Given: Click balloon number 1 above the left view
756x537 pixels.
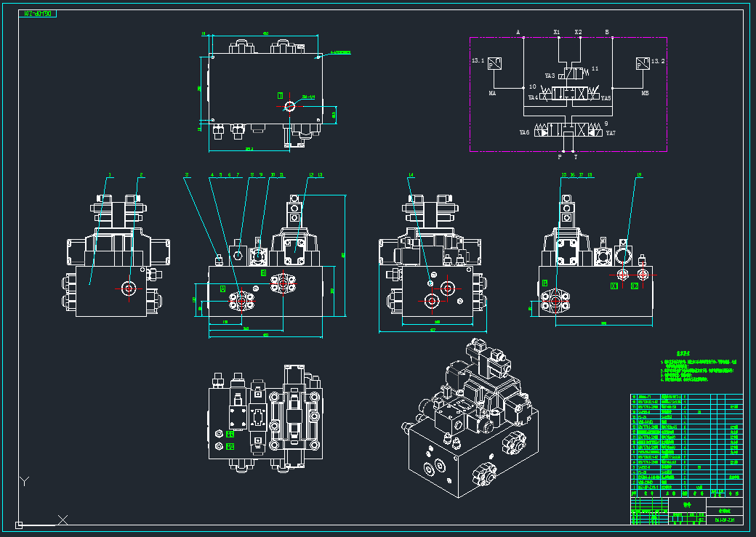Looking at the screenshot, I should (x=110, y=175).
